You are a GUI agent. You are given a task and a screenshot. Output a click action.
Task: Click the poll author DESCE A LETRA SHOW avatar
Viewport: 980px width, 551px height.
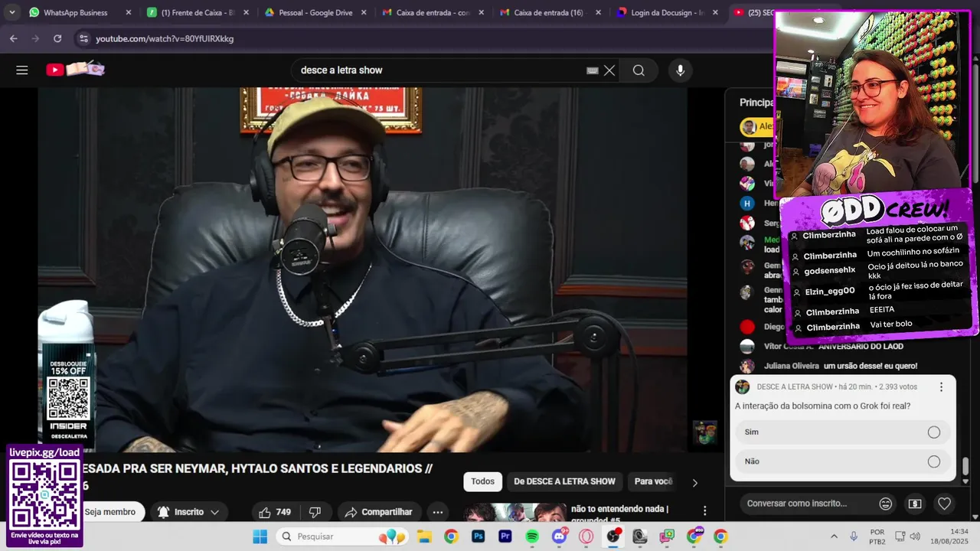(743, 387)
